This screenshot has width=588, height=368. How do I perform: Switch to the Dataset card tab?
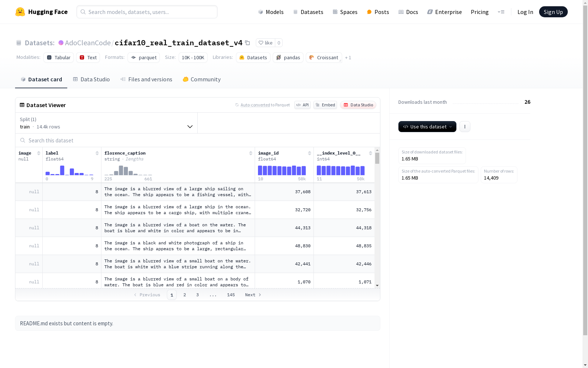click(41, 79)
